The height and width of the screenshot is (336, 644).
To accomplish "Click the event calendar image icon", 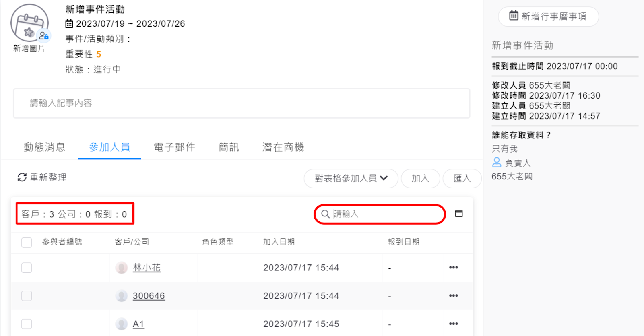I will coord(29,23).
